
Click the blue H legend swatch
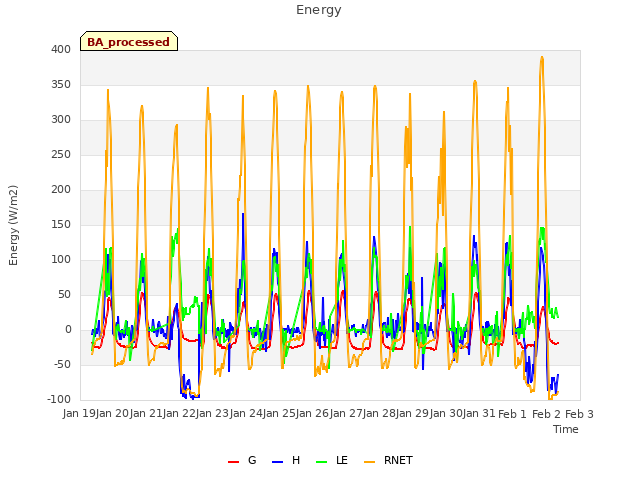(x=278, y=462)
